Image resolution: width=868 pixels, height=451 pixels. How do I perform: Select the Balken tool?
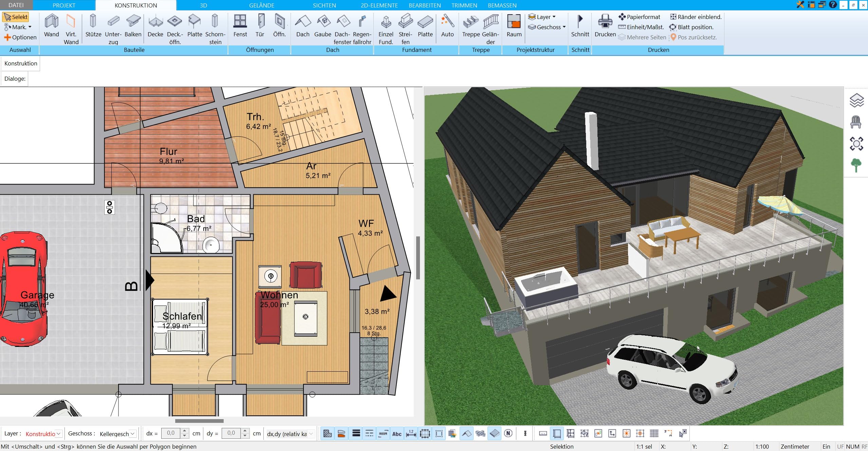[133, 26]
